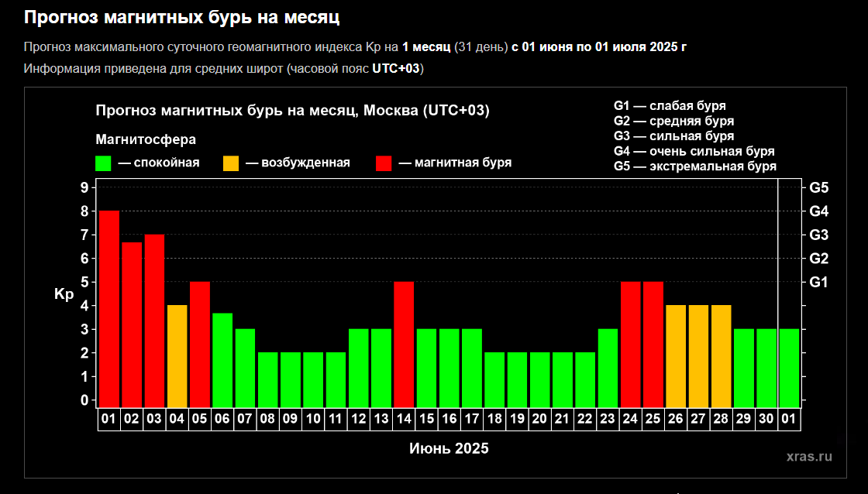This screenshot has height=494, width=868.
Task: Click the G4 label on right axis
Action: (x=818, y=211)
